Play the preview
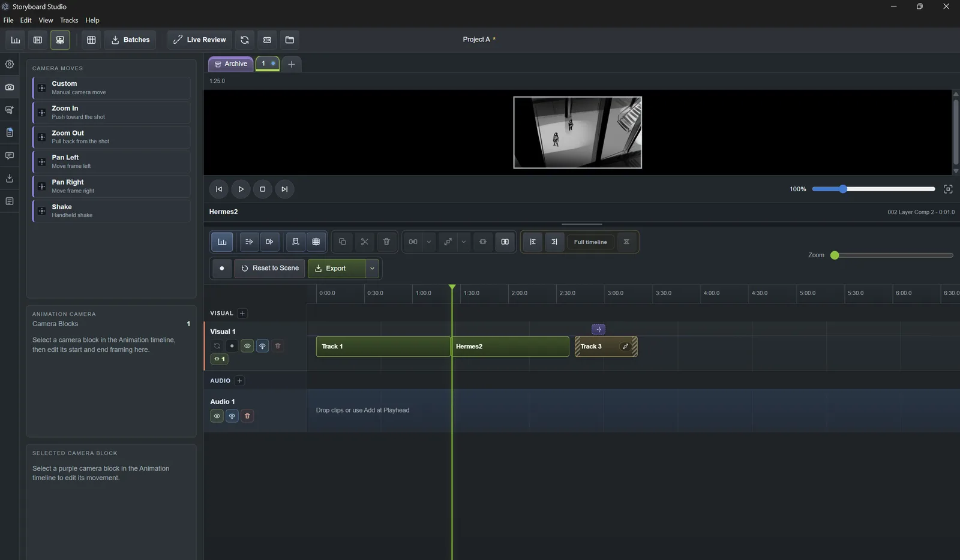 tap(241, 189)
